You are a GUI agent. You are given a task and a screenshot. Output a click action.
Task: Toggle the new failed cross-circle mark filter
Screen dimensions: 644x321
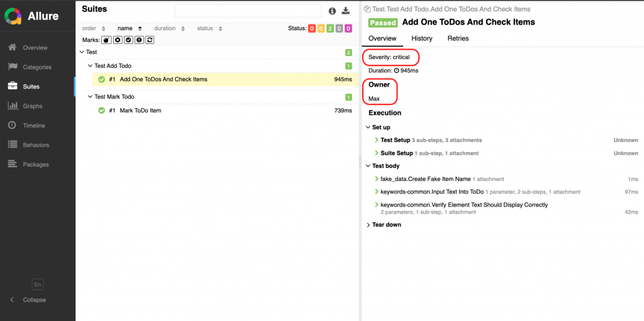coord(118,40)
